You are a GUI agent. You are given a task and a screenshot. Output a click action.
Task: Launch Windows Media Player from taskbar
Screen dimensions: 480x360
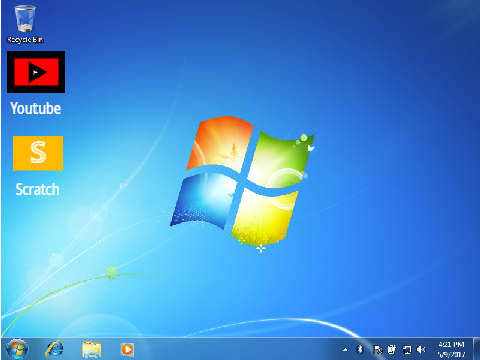[127, 349]
